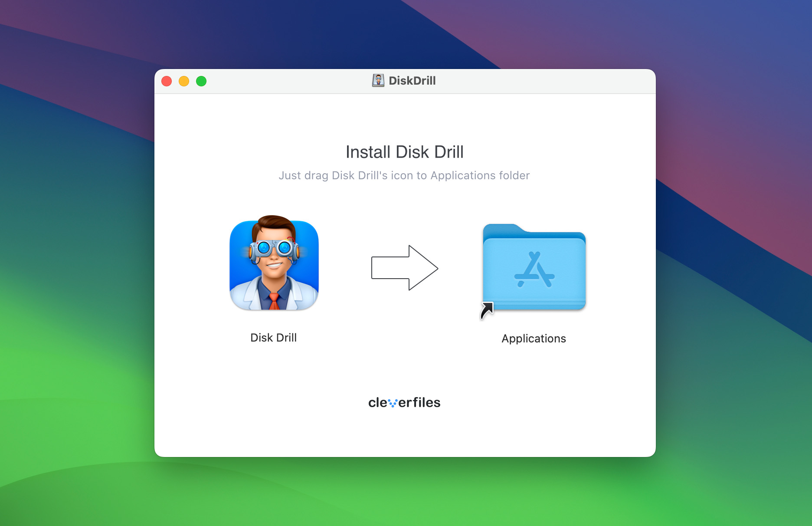Image resolution: width=812 pixels, height=526 pixels.
Task: Click the cleverfiles logo
Action: point(405,402)
